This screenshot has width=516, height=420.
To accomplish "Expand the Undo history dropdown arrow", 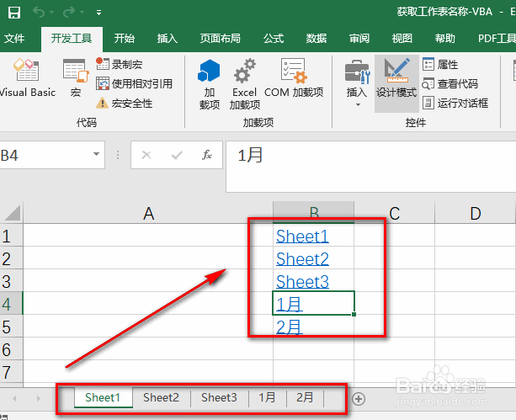I will point(52,13).
